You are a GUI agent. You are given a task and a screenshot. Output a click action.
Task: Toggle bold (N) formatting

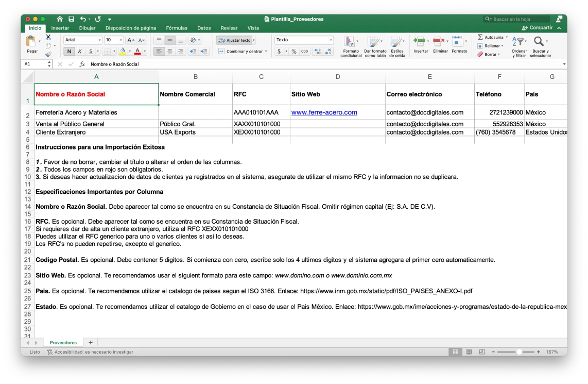click(69, 52)
